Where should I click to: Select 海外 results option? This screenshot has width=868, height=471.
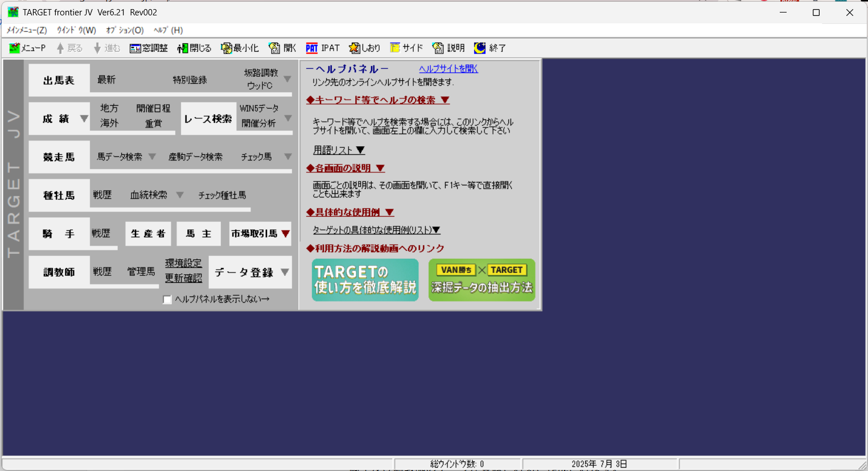pos(109,123)
